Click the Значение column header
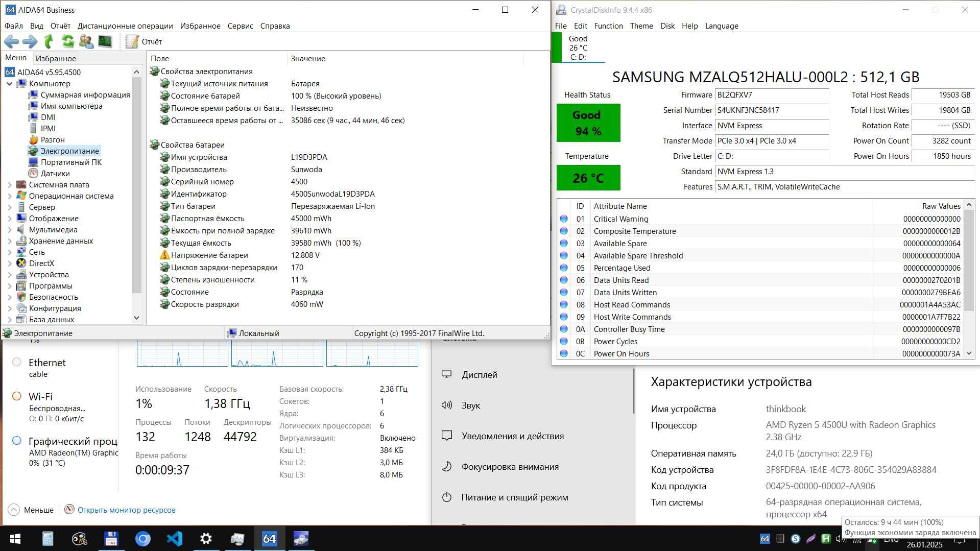Screen dimensions: 980x551 click(x=405, y=58)
